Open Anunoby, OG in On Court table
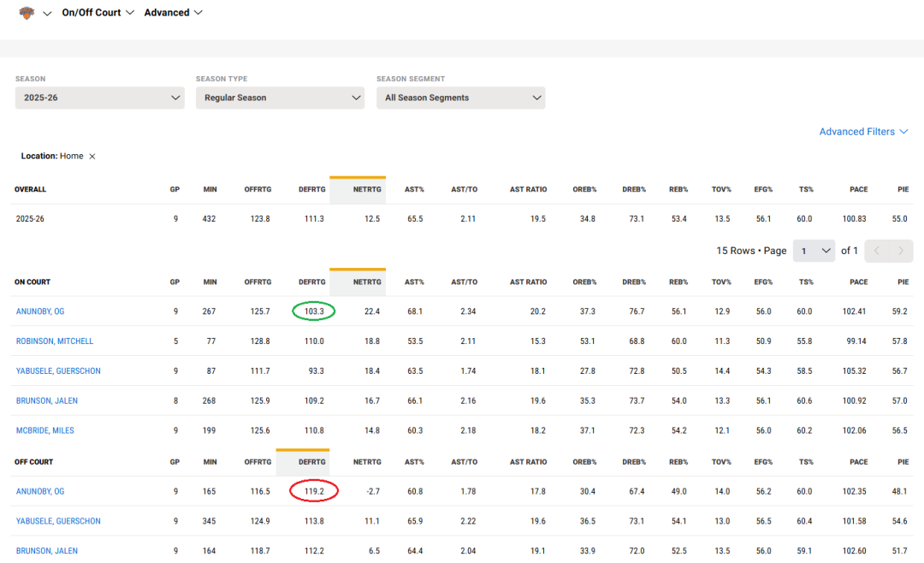924x563 pixels. click(x=40, y=311)
